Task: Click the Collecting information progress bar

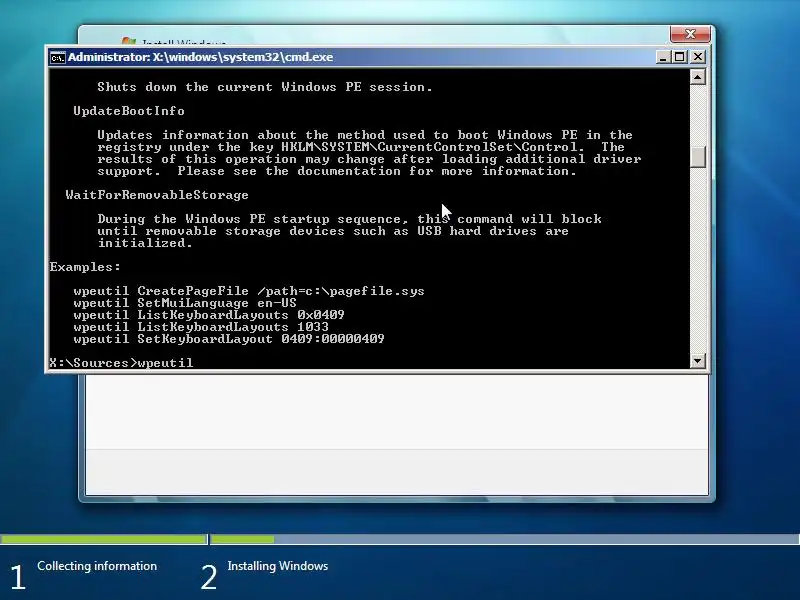Action: (104, 539)
